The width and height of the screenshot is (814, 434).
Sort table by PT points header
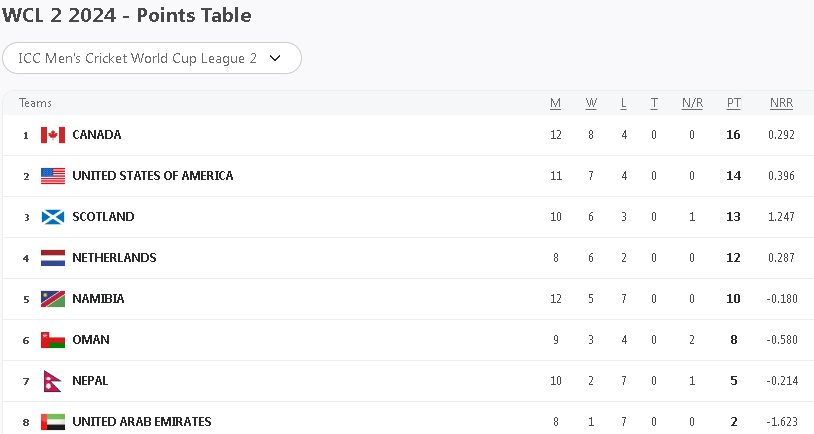734,103
